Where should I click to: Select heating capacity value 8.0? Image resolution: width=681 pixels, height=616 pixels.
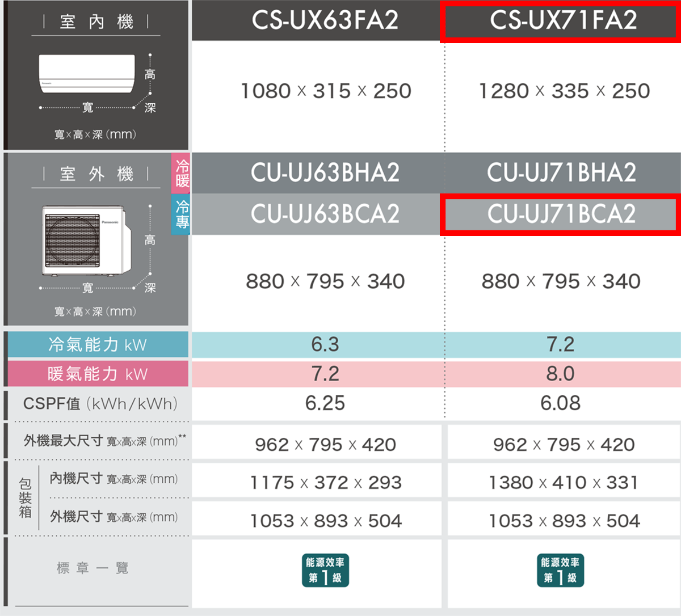[561, 374]
